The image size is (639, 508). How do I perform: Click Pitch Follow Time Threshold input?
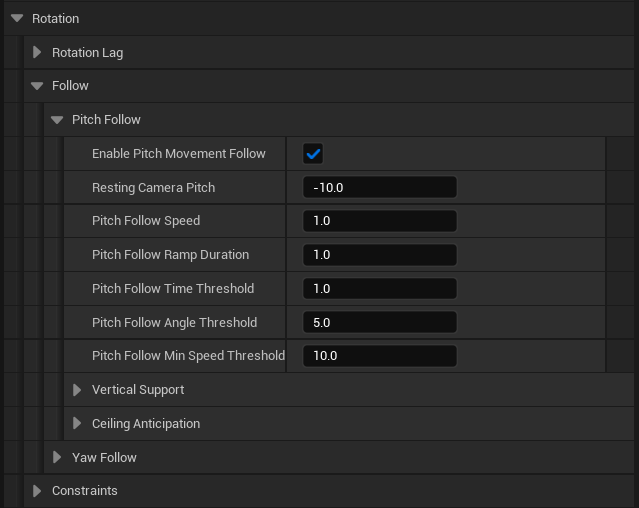pos(379,289)
